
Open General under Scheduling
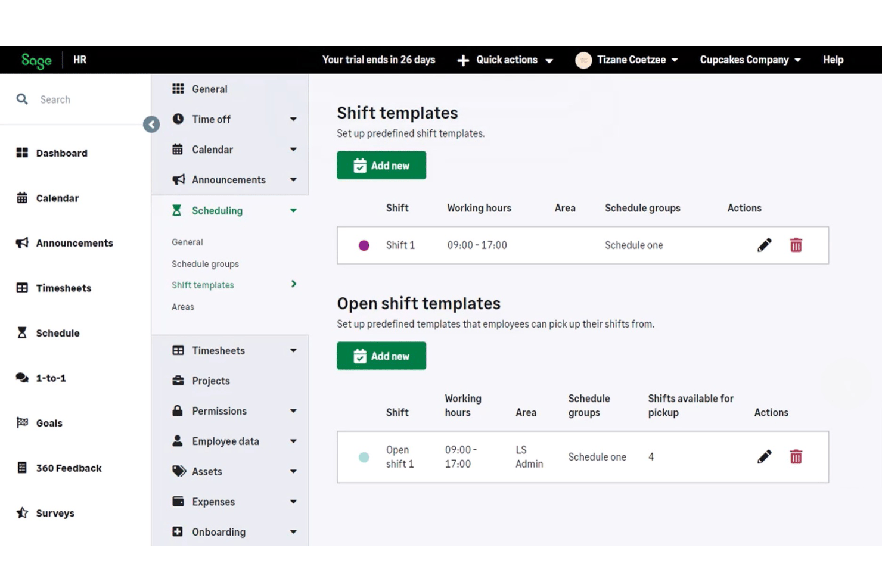click(187, 242)
